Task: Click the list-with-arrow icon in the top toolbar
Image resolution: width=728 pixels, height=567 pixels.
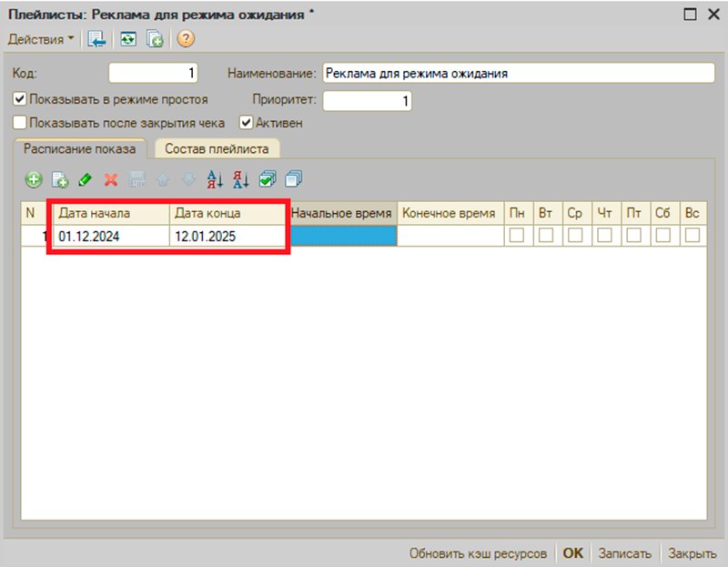Action: [96, 39]
